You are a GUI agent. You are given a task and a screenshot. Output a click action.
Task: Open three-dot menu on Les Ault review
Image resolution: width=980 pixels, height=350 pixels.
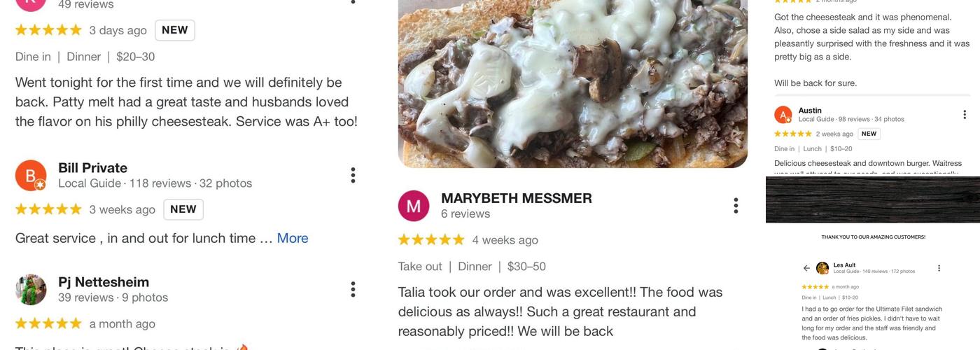[x=939, y=268]
